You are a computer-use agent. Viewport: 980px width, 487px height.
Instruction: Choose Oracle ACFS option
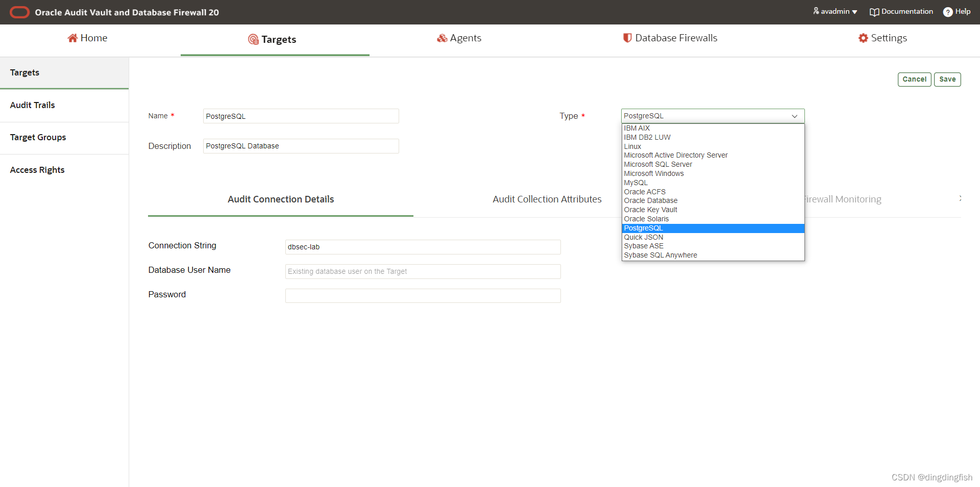point(713,192)
